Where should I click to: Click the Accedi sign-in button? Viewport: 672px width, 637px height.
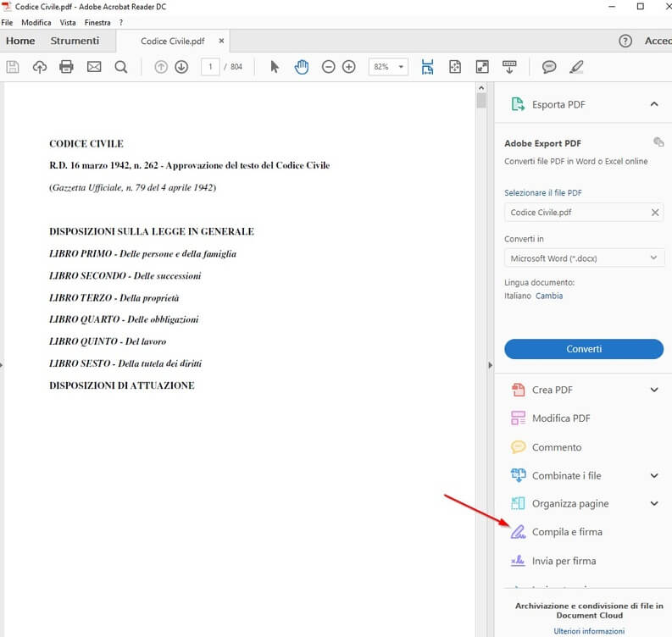[658, 41]
